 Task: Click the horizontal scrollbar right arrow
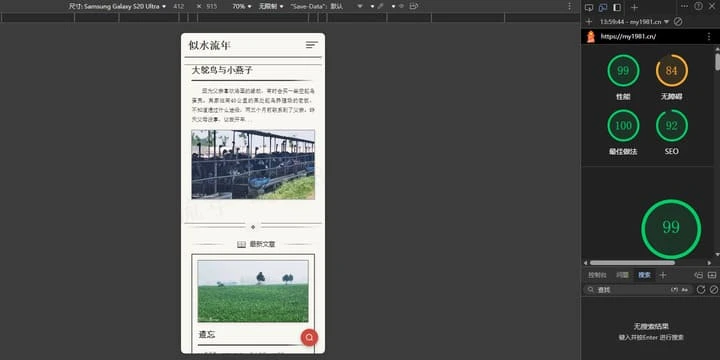[709, 263]
